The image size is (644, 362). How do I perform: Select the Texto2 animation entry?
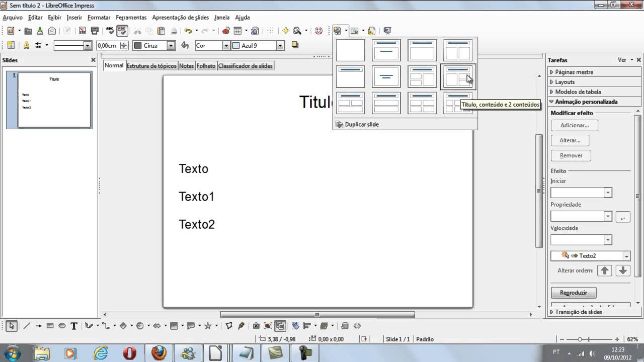pyautogui.click(x=591, y=256)
